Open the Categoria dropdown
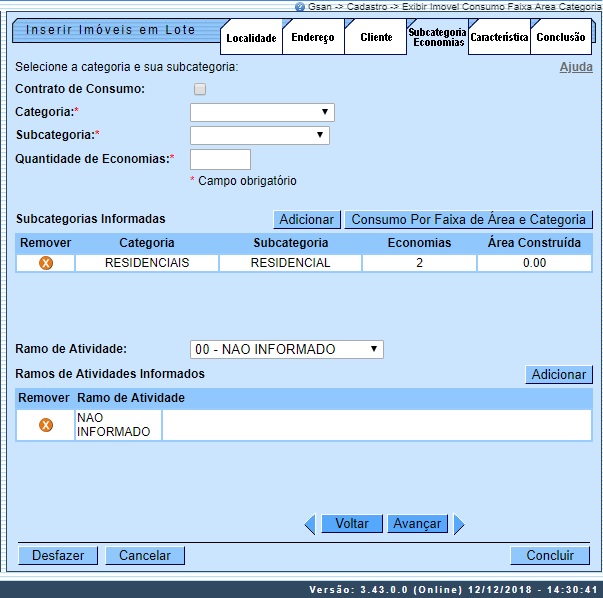 coord(262,112)
